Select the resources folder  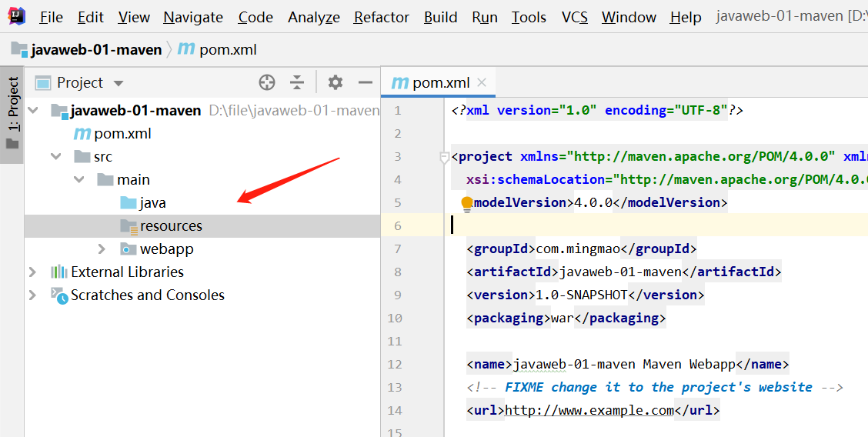[171, 226]
